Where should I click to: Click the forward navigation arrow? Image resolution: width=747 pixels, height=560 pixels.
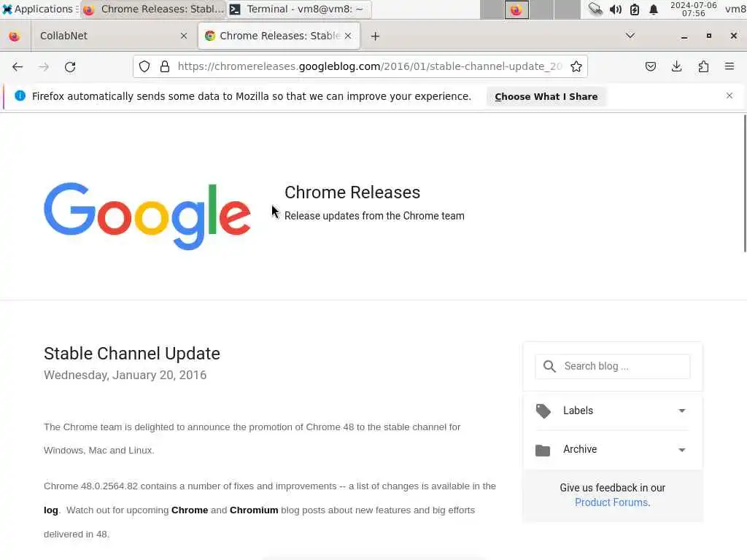[x=44, y=66]
